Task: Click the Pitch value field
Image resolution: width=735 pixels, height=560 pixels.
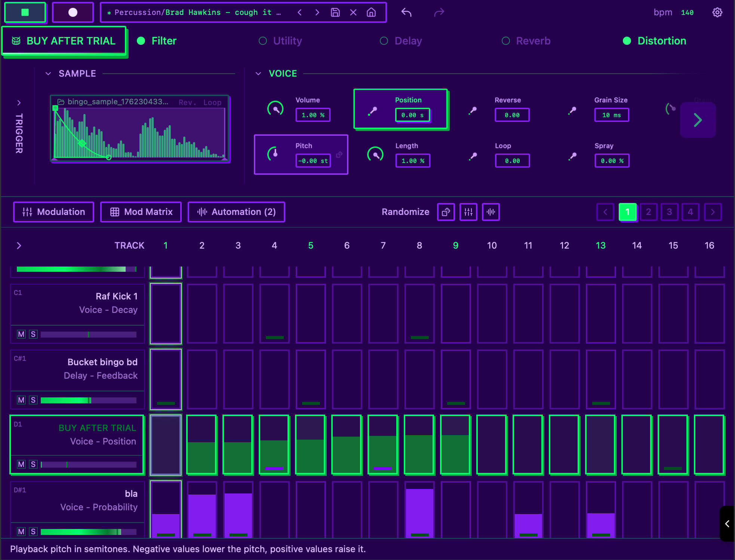Action: point(313,161)
